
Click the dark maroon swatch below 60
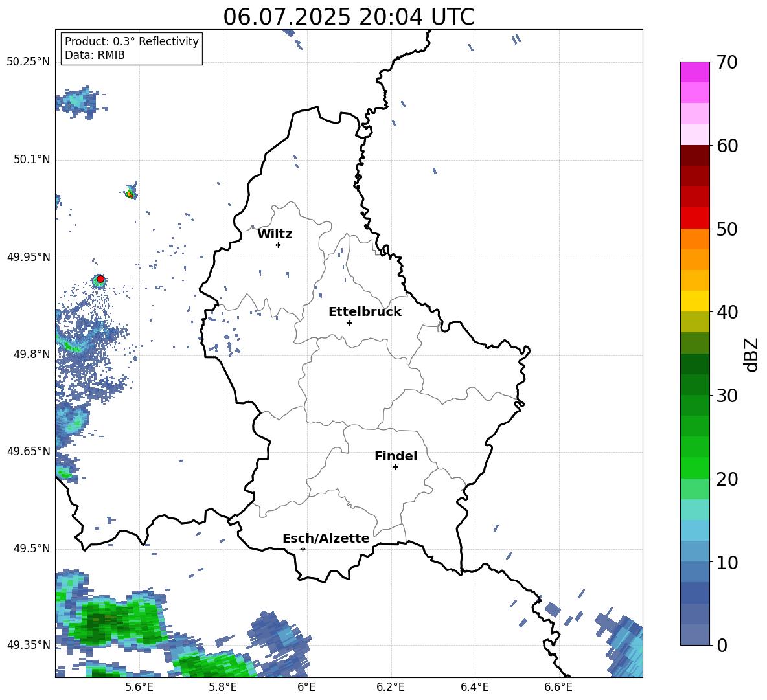[x=694, y=155]
